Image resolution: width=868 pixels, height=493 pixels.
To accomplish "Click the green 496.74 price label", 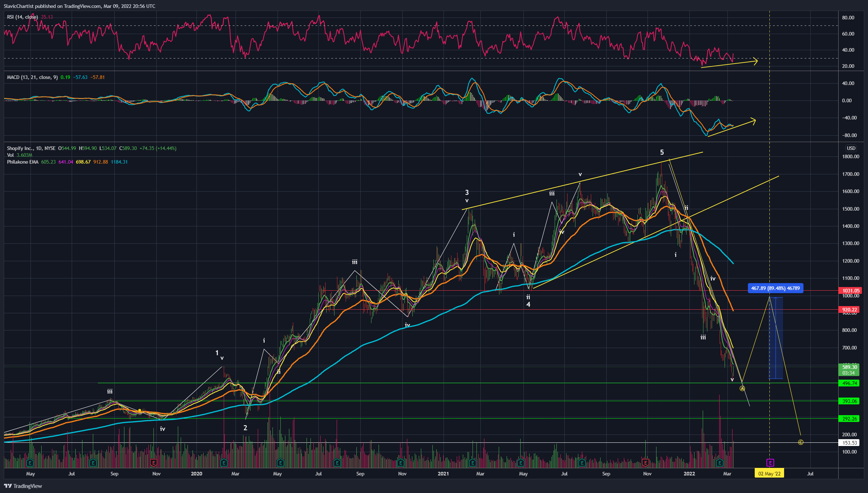I will pyautogui.click(x=849, y=383).
